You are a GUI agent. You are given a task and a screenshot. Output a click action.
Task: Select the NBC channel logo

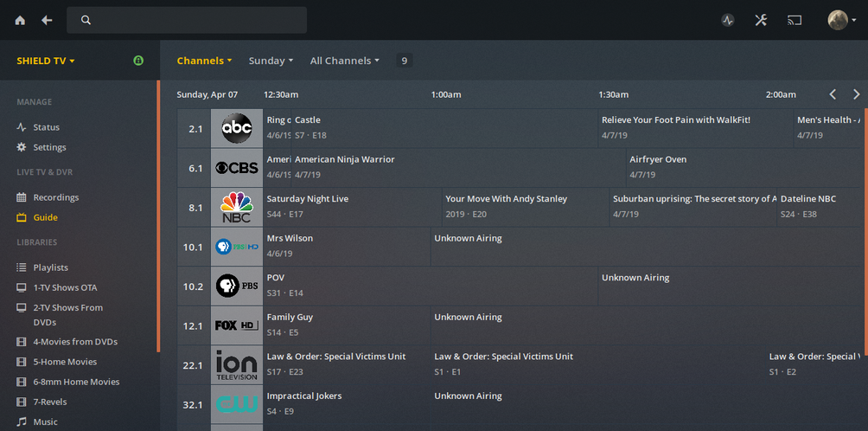click(x=237, y=207)
